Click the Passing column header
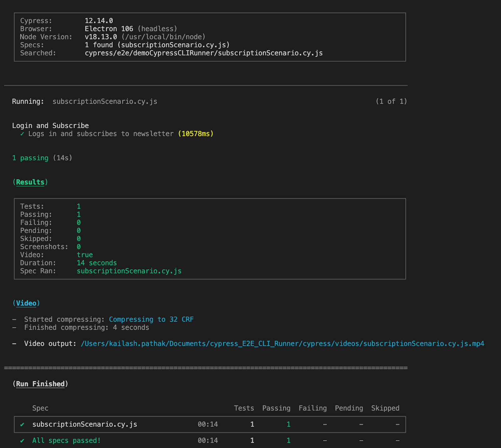Screen dimensions: 501x448 click(276, 408)
